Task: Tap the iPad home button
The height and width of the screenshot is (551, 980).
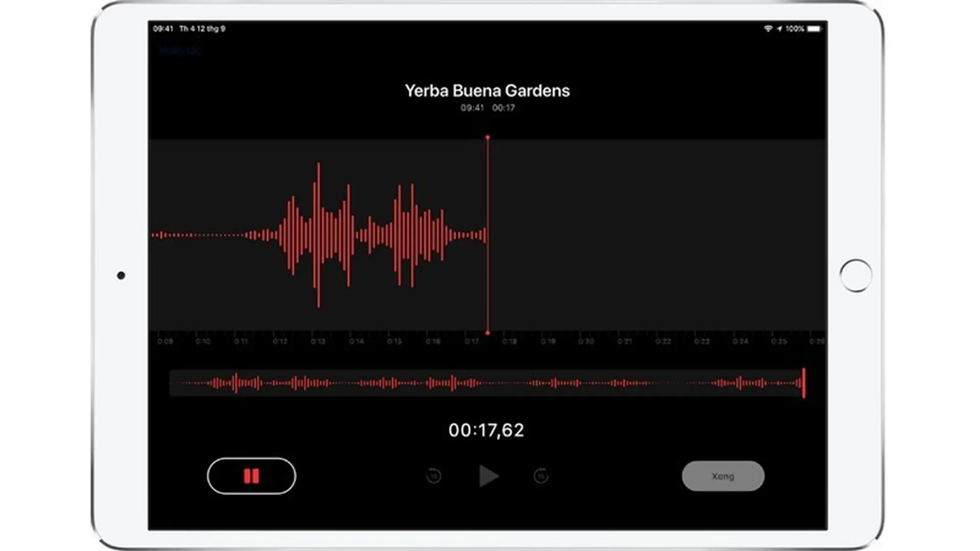Action: tap(856, 275)
